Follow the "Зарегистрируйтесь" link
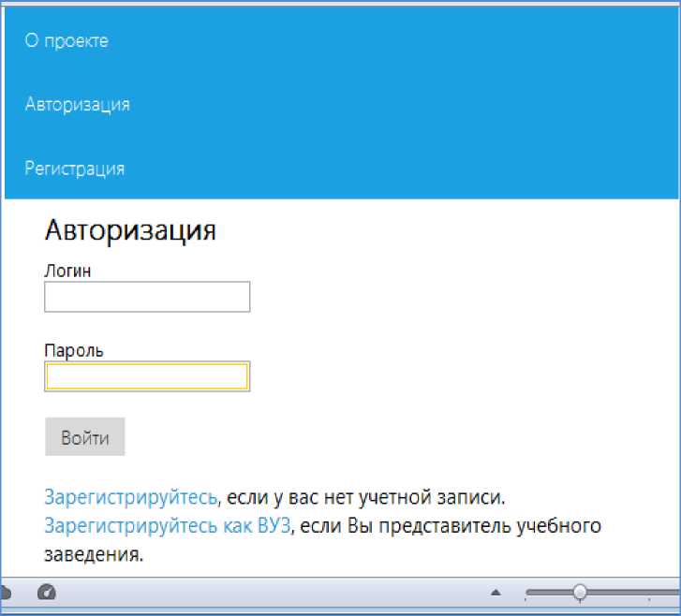Screen dimensions: 681x616 click(131, 497)
